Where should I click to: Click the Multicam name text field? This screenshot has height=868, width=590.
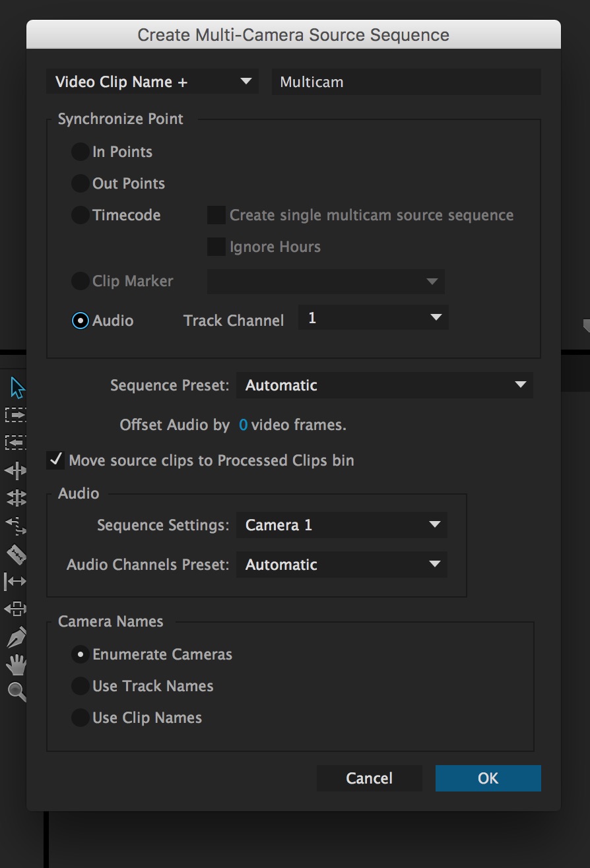407,82
